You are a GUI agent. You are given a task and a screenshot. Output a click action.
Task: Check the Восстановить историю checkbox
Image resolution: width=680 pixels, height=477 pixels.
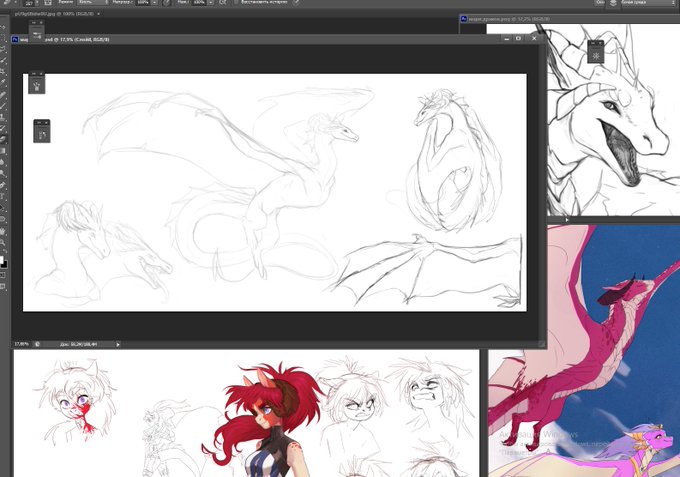236,2
